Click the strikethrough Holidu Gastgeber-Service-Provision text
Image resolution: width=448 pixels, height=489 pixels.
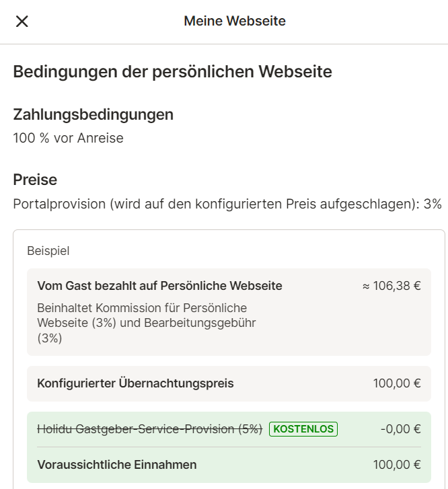(x=149, y=429)
